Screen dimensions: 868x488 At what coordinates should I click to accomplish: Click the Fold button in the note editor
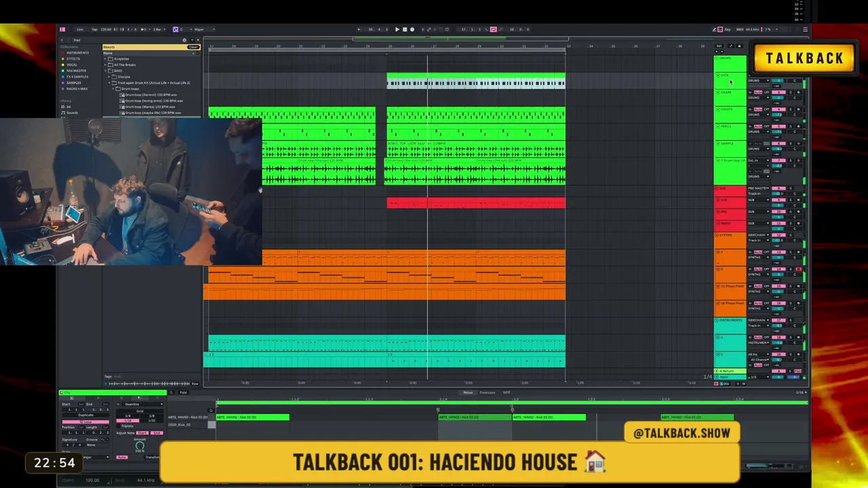183,392
